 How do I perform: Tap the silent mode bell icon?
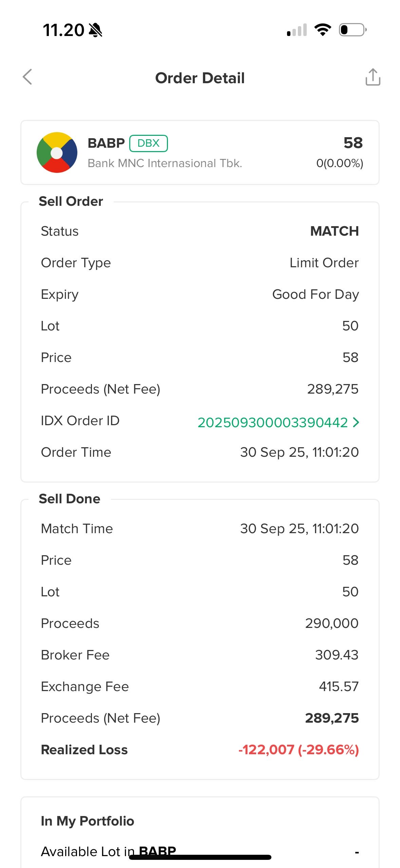pos(95,30)
